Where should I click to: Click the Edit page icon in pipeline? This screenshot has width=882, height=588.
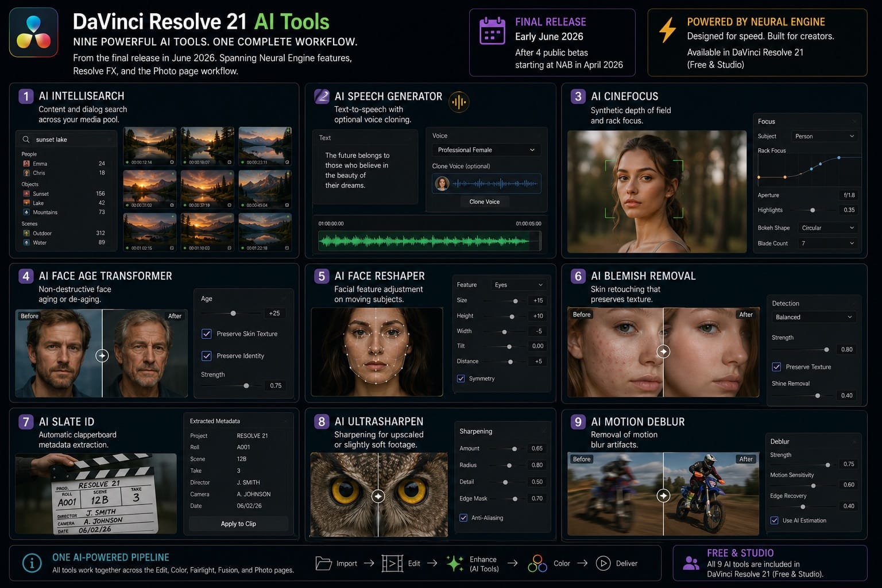[x=392, y=563]
